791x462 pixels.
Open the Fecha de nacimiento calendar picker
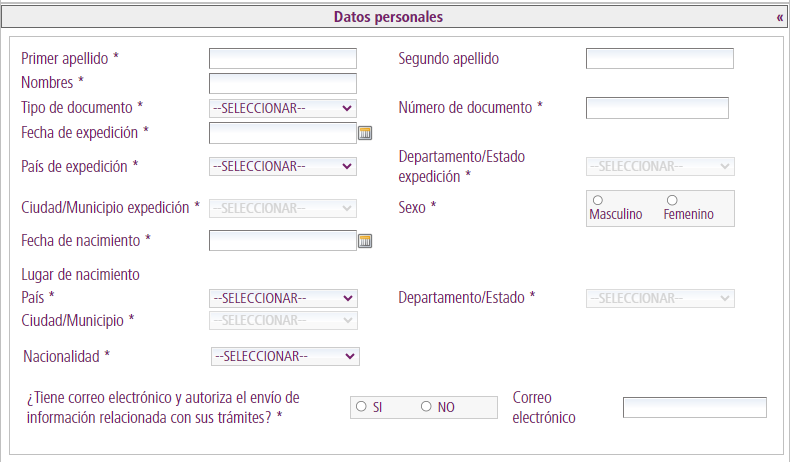(x=365, y=241)
